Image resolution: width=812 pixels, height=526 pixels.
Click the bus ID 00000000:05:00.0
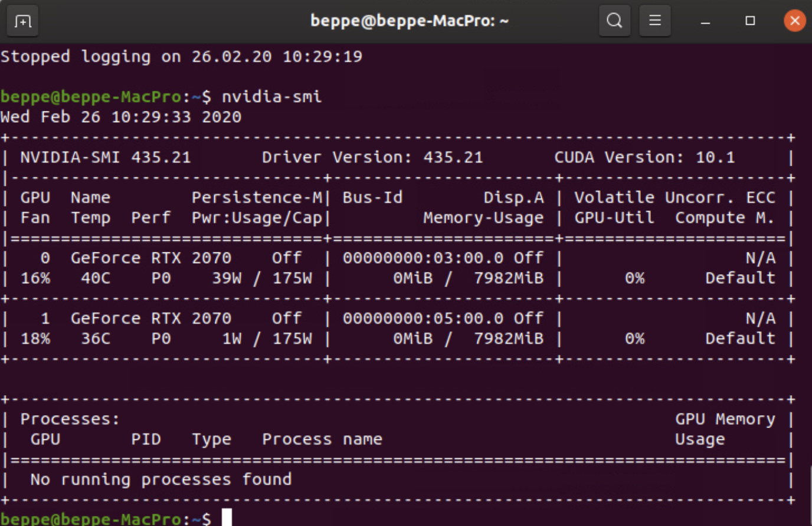(x=423, y=318)
